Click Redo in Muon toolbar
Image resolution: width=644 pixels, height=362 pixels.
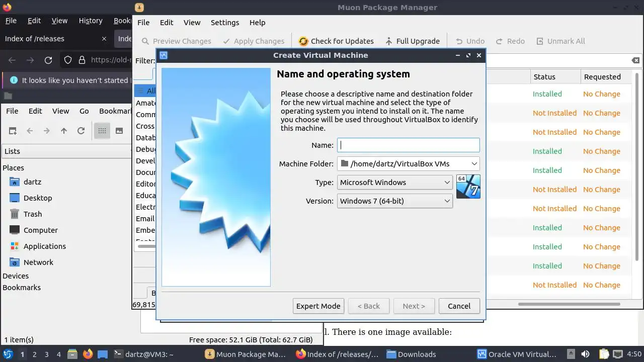510,41
